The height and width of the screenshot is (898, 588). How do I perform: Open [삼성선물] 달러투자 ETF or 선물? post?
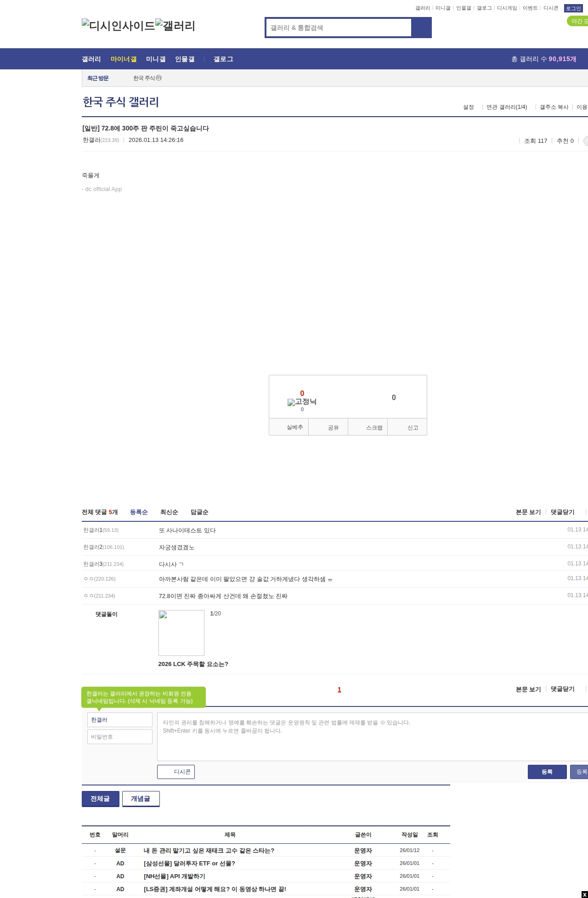(x=189, y=864)
